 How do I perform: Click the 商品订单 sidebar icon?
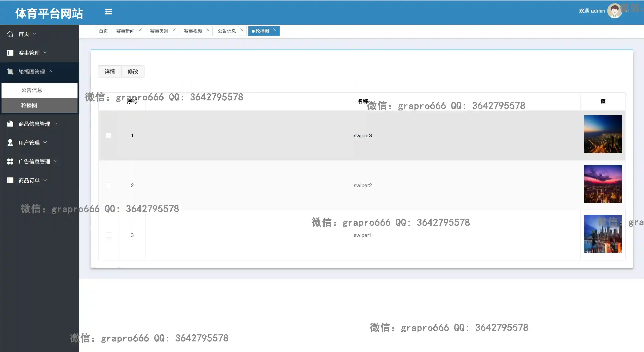tap(10, 180)
